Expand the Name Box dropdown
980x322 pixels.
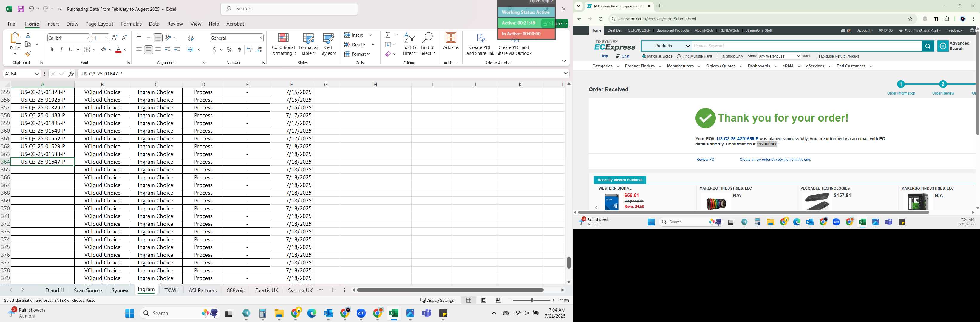pos(37,74)
